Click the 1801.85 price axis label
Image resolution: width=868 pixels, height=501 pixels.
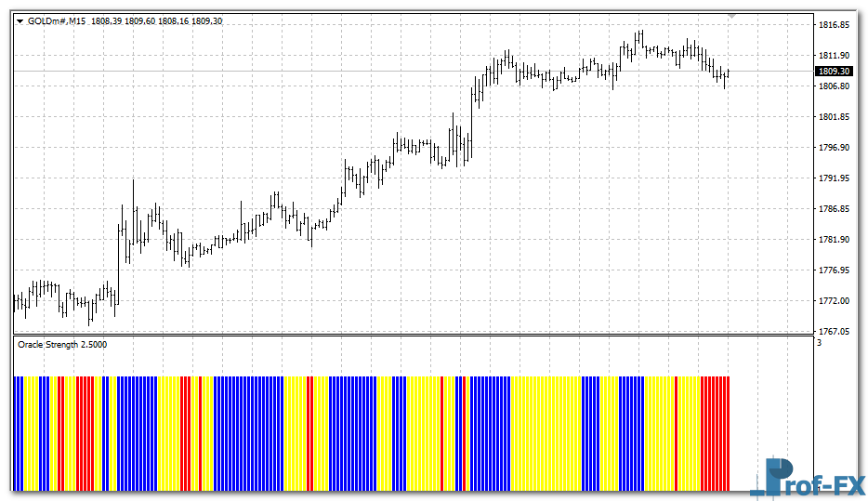click(x=833, y=117)
